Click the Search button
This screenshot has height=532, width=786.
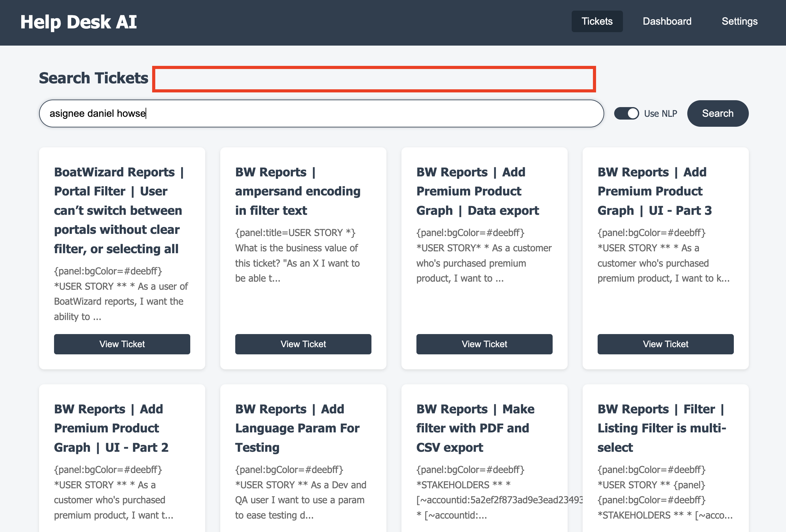717,113
